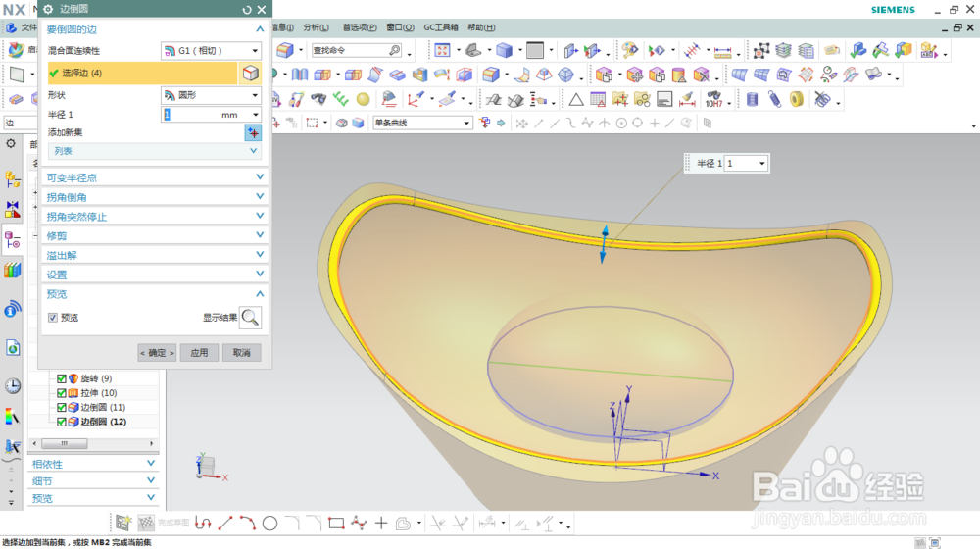Uncheck the 边倒圆 (11) feature checkbox

[x=61, y=407]
